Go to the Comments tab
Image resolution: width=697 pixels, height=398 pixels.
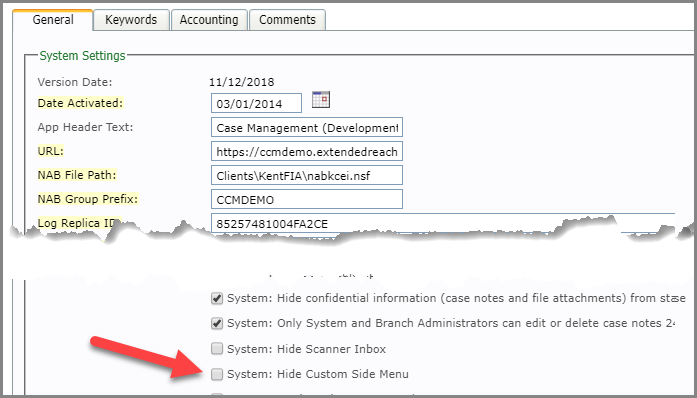pyautogui.click(x=287, y=20)
